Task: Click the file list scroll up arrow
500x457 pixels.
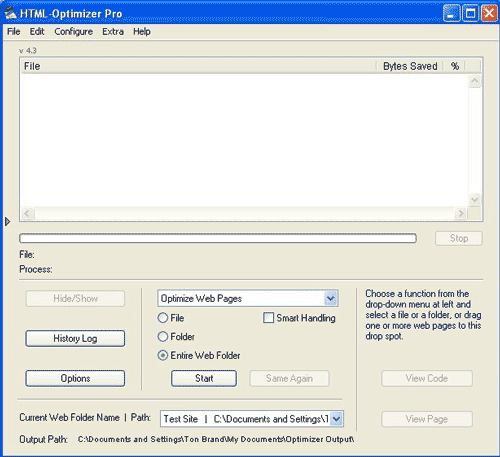Action: tap(474, 81)
